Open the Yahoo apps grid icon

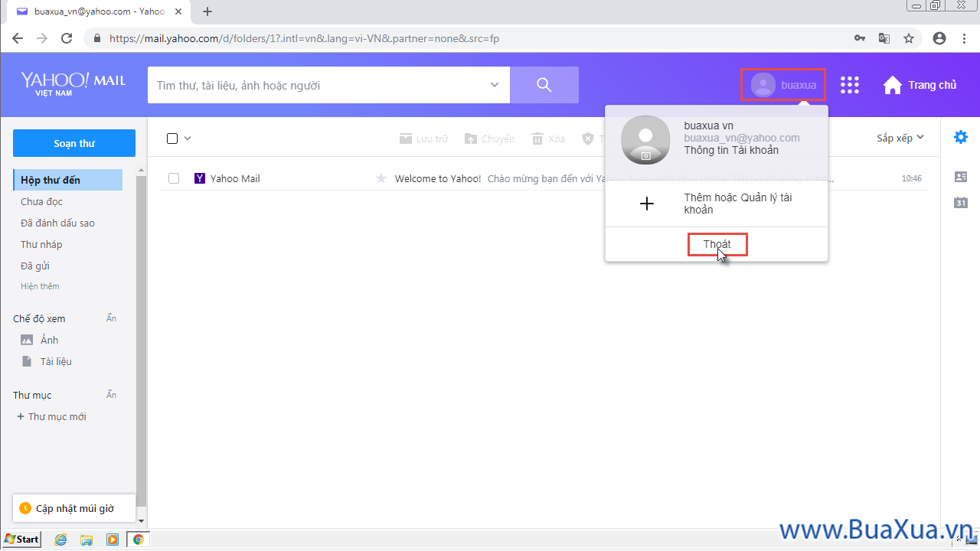pos(850,85)
